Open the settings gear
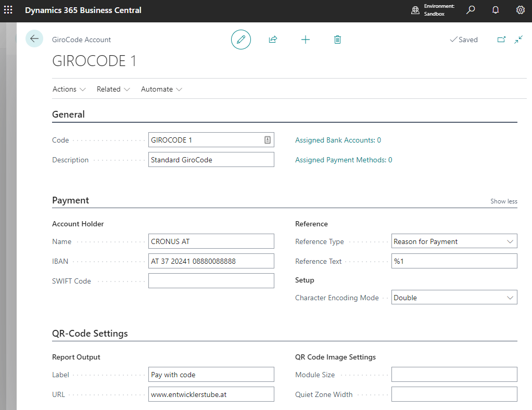532x410 pixels. click(x=520, y=10)
